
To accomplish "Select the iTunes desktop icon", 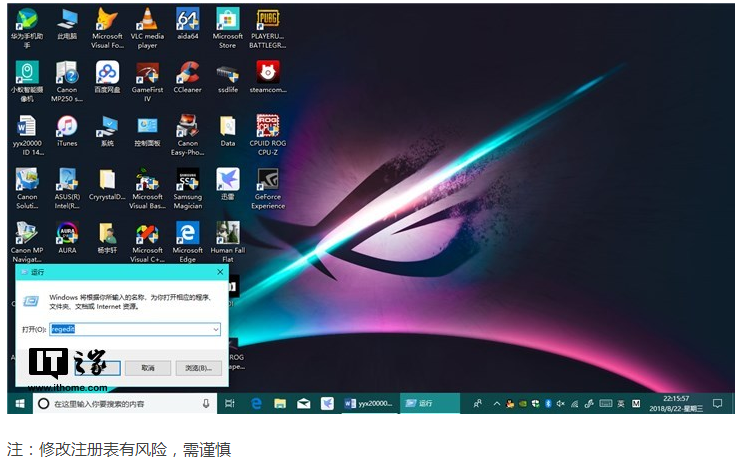I will [x=67, y=131].
